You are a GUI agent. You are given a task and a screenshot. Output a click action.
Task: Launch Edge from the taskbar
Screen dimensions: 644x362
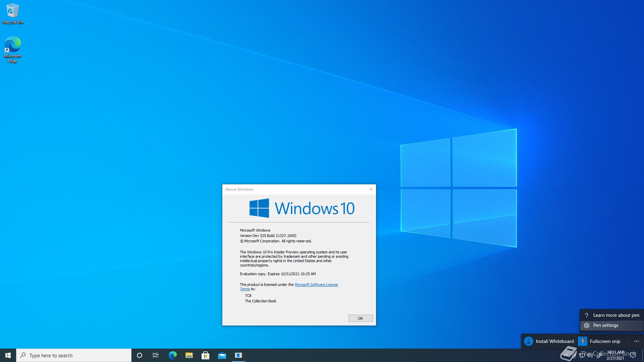point(172,355)
